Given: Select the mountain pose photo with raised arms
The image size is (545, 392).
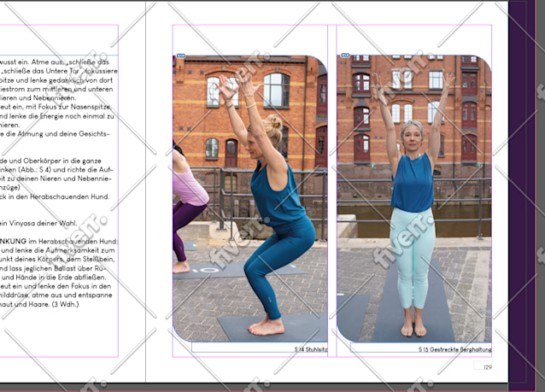Looking at the screenshot, I should [414, 198].
